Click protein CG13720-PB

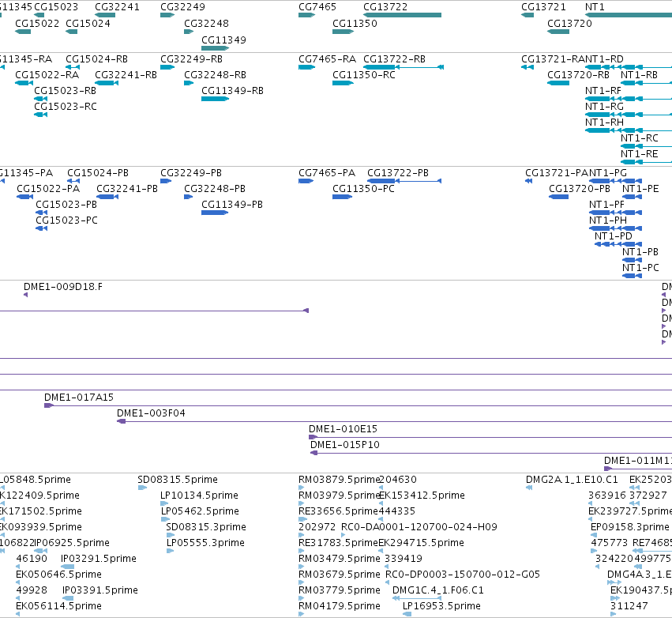point(580,189)
